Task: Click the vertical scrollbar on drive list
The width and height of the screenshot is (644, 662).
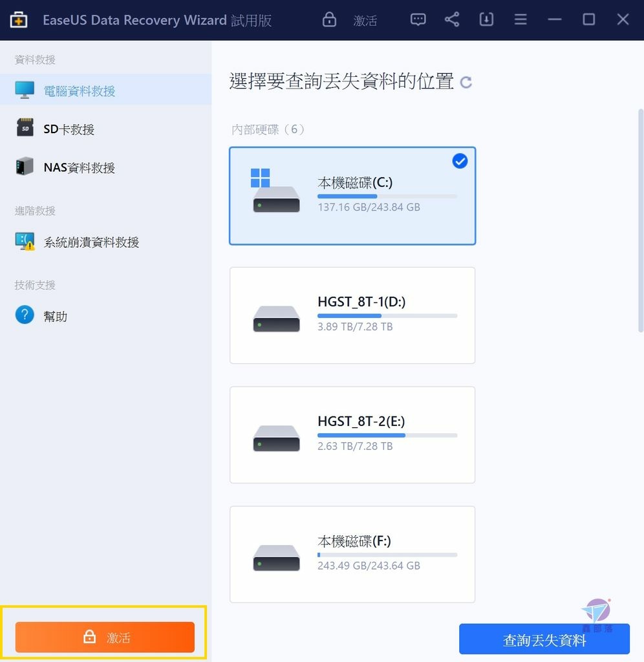Action: (x=641, y=220)
